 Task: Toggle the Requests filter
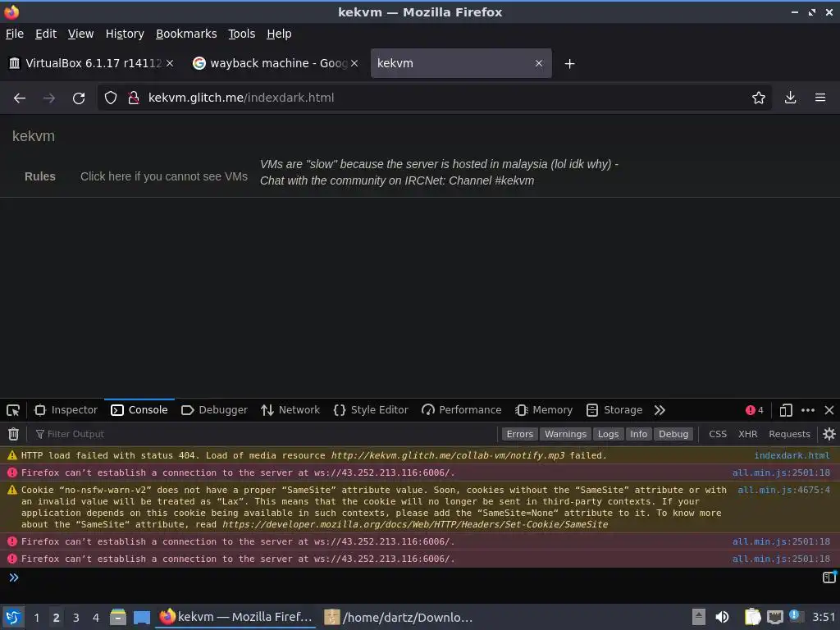(789, 434)
